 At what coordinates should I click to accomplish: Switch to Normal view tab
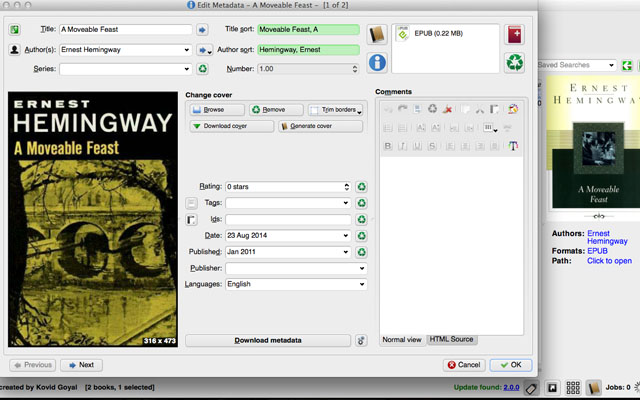[402, 340]
